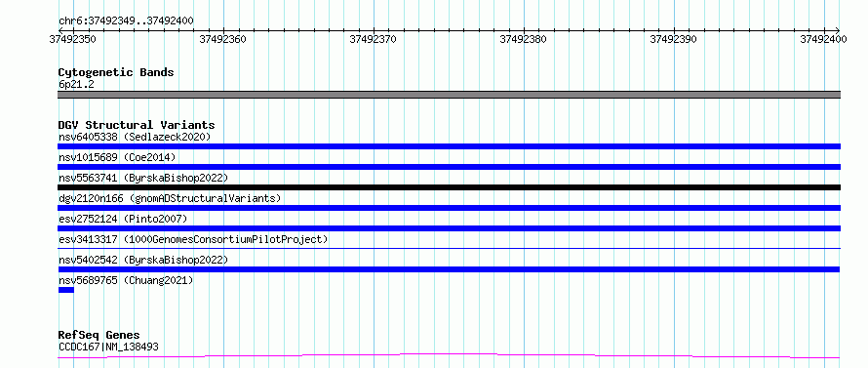This screenshot has height=368, width=868.
Task: Click the thin blue line under esv3413317
Action: 449,249
